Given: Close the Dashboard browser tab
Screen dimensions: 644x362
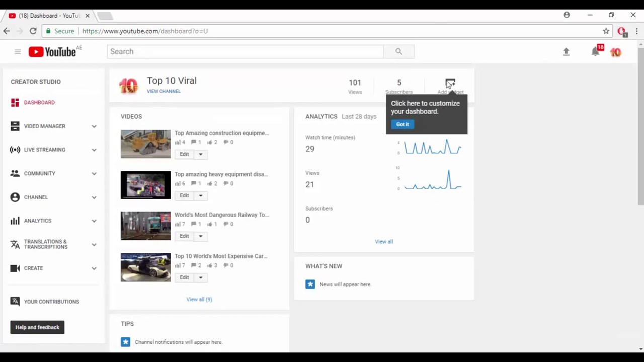Looking at the screenshot, I should (x=87, y=16).
